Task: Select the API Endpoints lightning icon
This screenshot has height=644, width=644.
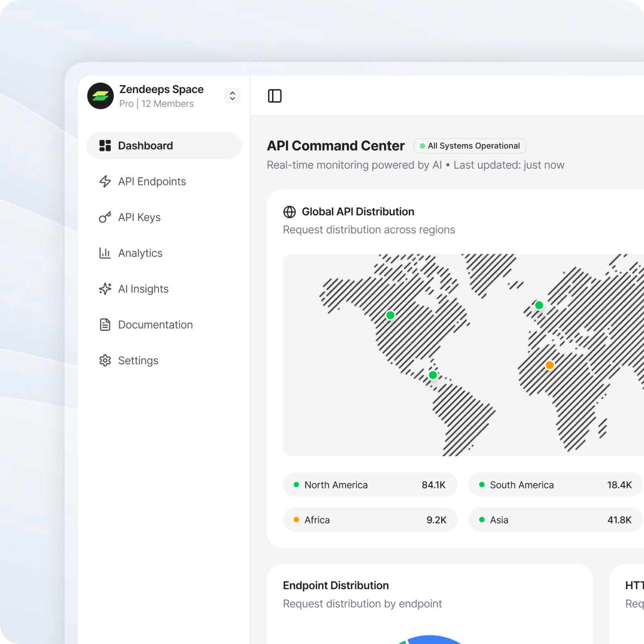Action: tap(105, 181)
